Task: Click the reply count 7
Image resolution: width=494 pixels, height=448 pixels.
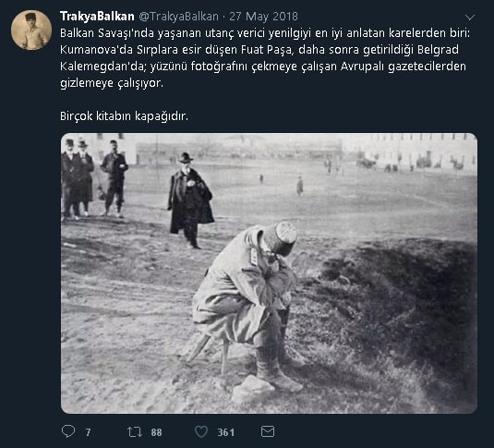Action: [x=88, y=432]
